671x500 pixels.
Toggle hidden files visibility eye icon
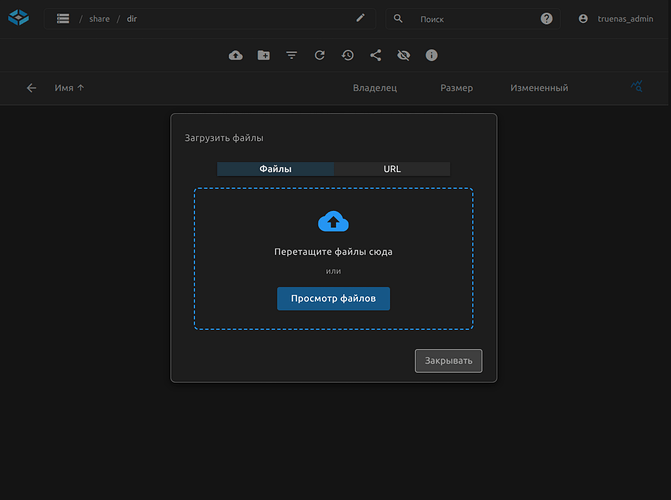coord(404,55)
